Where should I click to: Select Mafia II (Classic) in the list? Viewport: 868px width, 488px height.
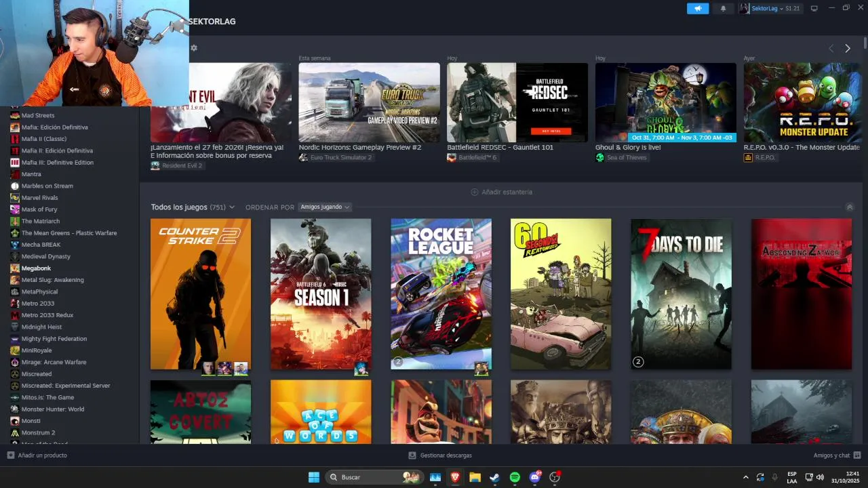tap(44, 139)
